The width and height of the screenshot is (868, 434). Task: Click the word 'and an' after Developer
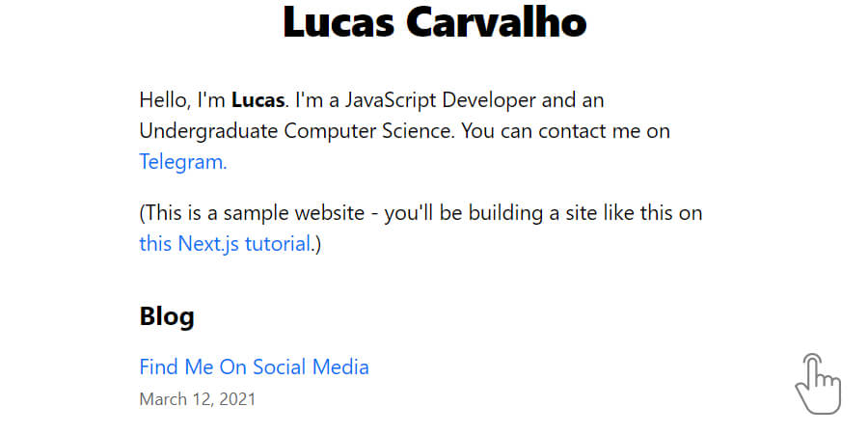click(573, 101)
